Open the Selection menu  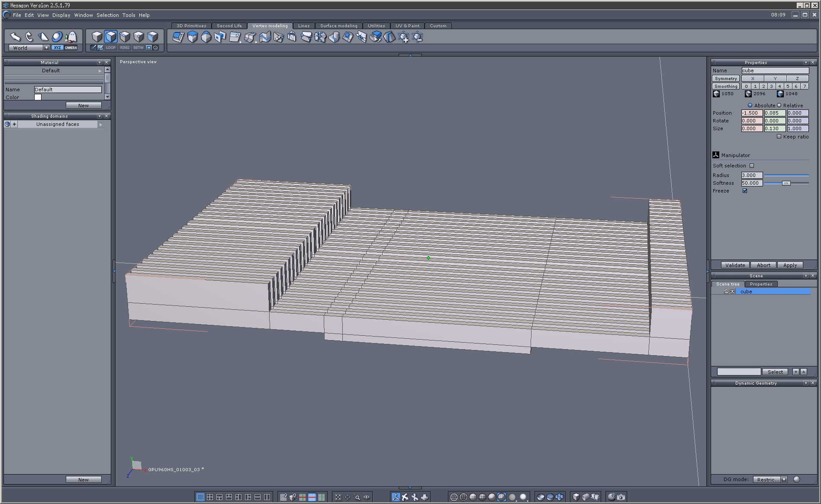[x=107, y=15]
